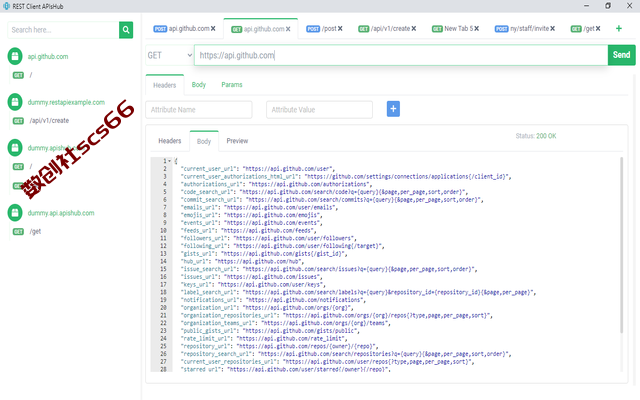This screenshot has height=400, width=640.
Task: Click the Attribute Name field
Action: coord(198,109)
